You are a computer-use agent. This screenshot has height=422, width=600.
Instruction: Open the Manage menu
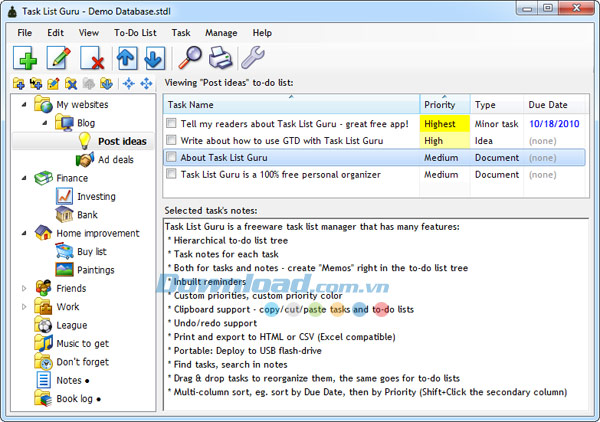tap(221, 33)
